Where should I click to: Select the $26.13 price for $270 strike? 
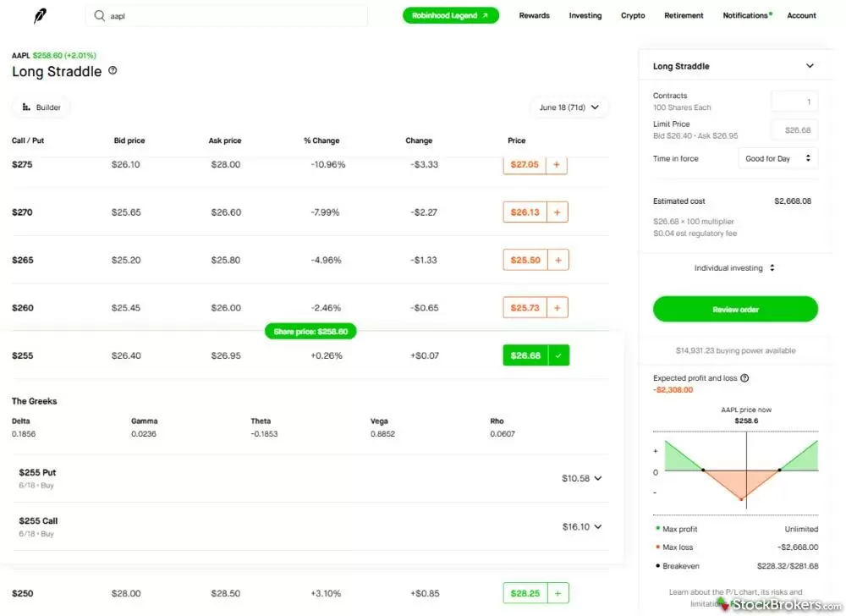tap(525, 212)
